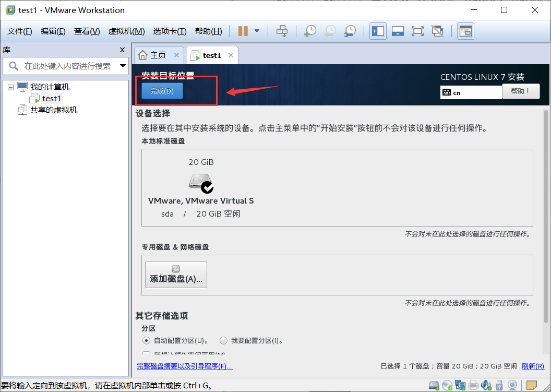Image resolution: width=551 pixels, height=392 pixels.
Task: Open the 选项卡(T) menu
Action: coord(170,31)
